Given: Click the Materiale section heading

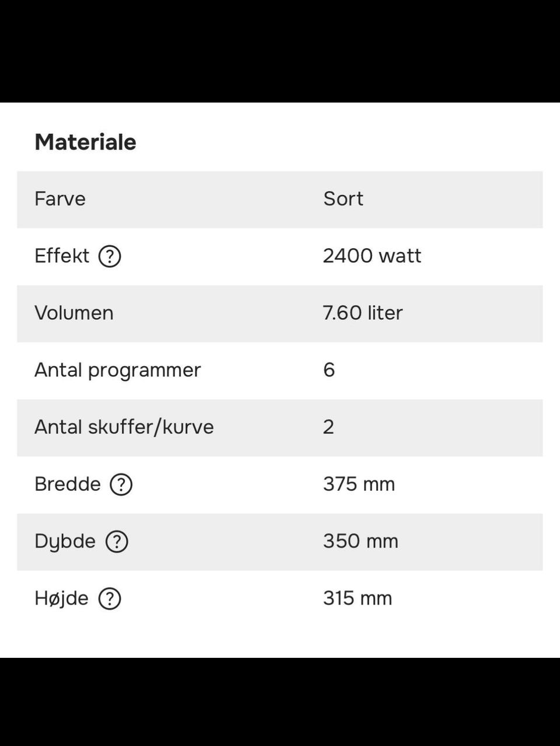Looking at the screenshot, I should 85,141.
